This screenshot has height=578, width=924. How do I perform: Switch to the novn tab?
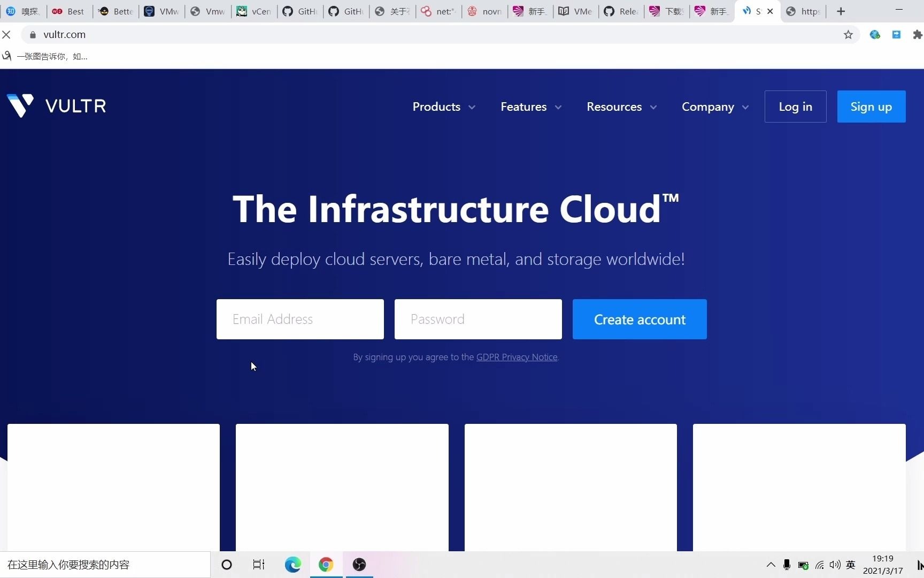pos(484,11)
